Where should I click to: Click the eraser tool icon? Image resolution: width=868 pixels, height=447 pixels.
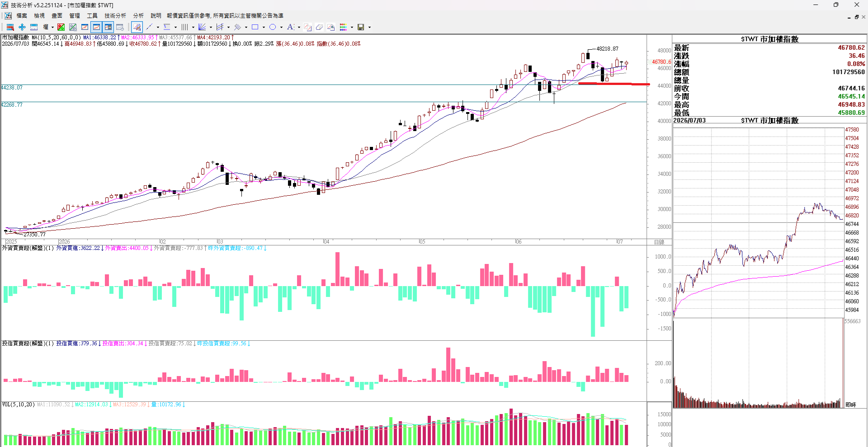[319, 27]
